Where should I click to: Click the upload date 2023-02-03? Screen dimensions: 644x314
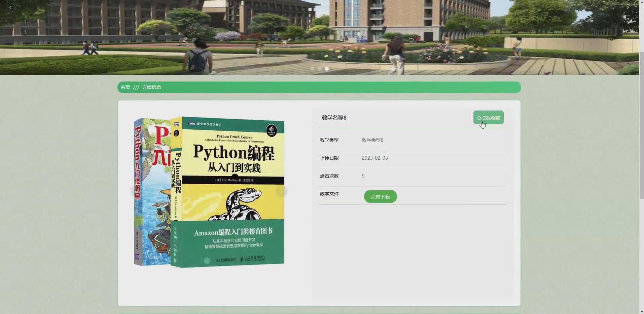(375, 158)
